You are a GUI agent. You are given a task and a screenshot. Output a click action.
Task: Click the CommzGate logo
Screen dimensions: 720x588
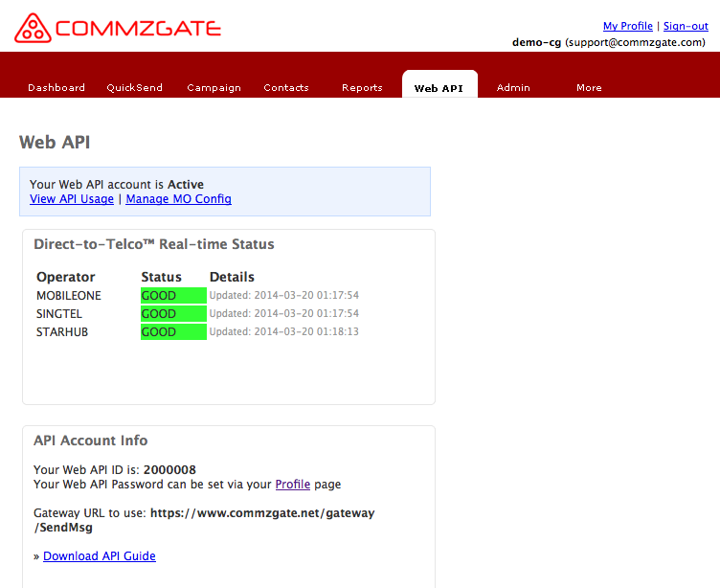pos(118,28)
